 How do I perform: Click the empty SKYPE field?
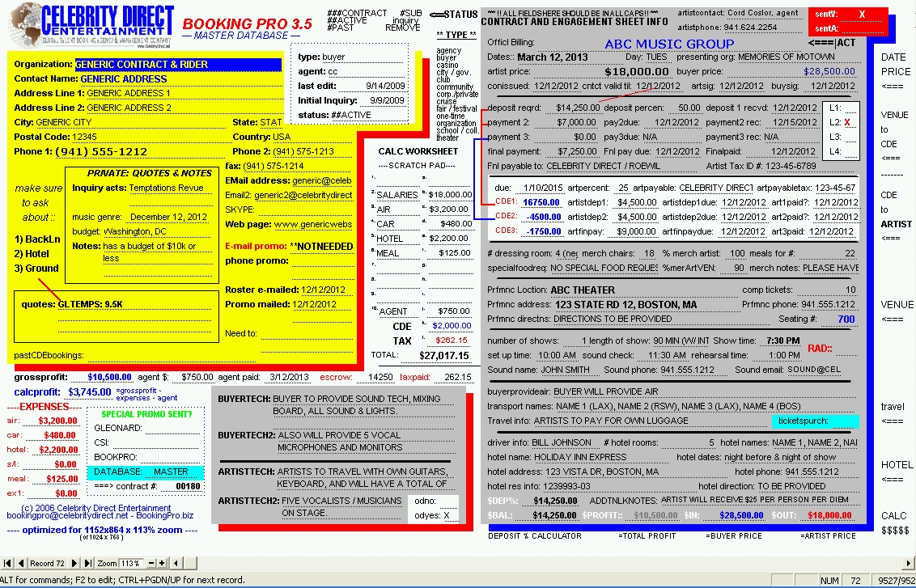click(305, 209)
